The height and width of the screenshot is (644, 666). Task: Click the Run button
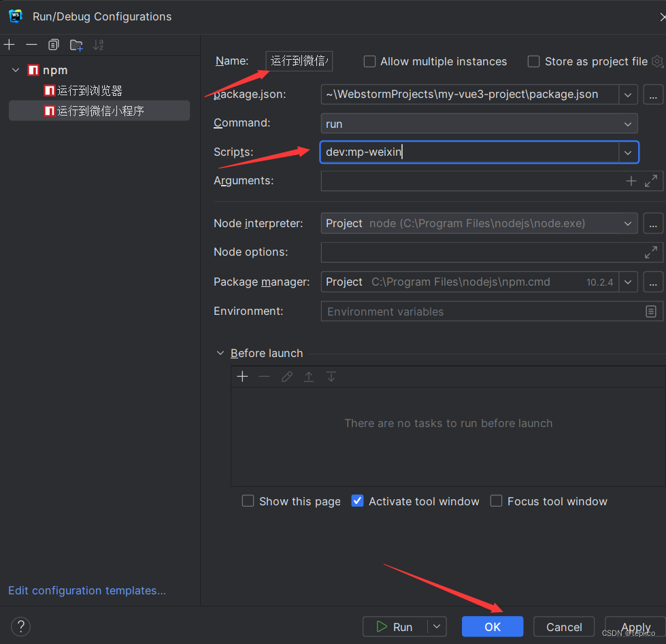coord(395,626)
